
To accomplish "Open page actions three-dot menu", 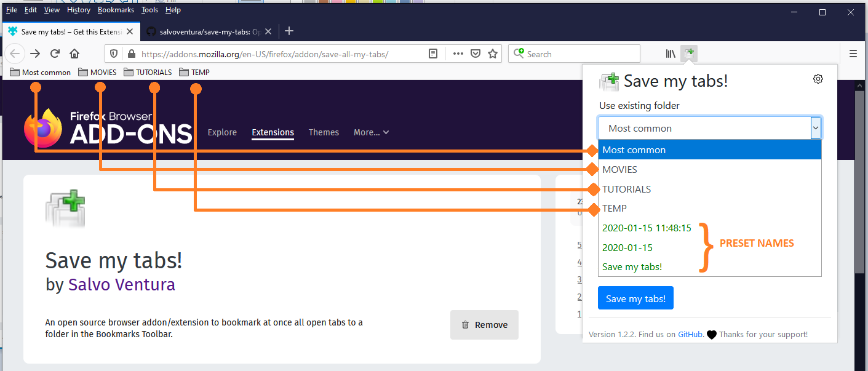I will 458,54.
